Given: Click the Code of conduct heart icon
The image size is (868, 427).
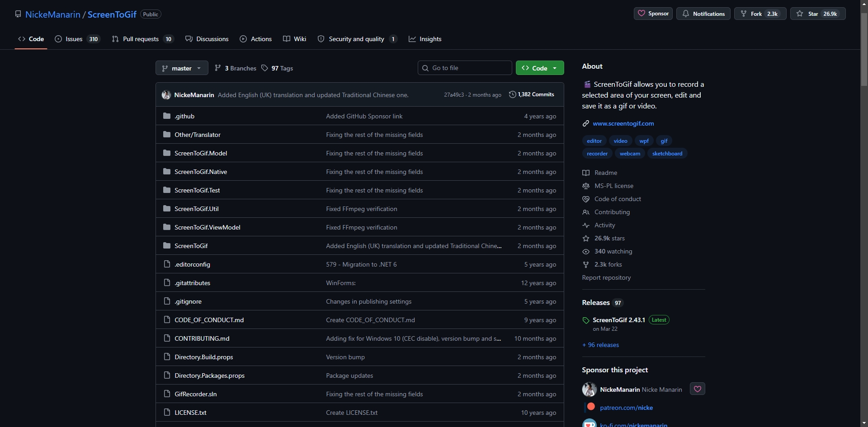Looking at the screenshot, I should [586, 199].
